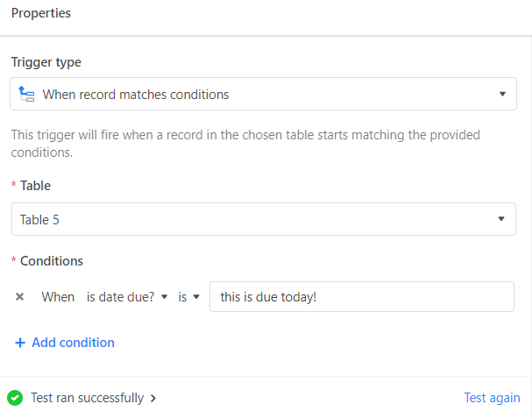Open the Table 5 dropdown arrow

[x=501, y=219]
